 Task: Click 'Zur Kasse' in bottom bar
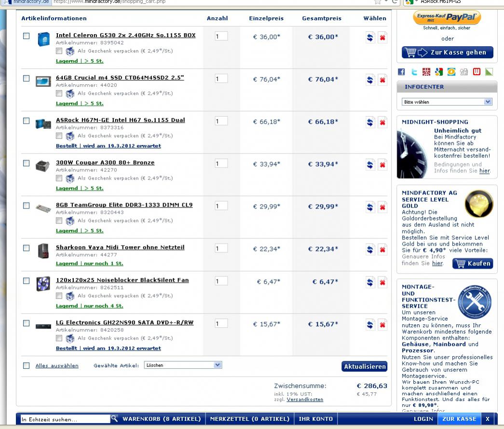click(459, 419)
